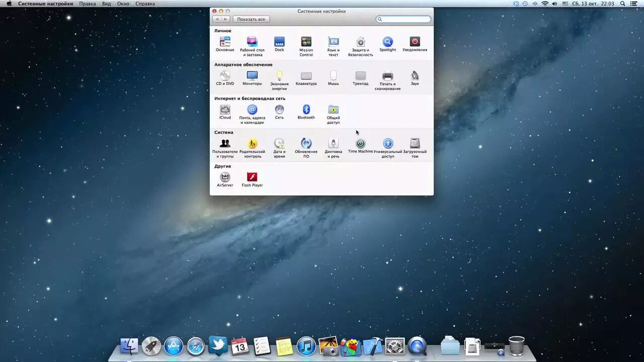The image size is (644, 362).
Task: Open the Мониторы pane
Action: pyautogui.click(x=252, y=78)
